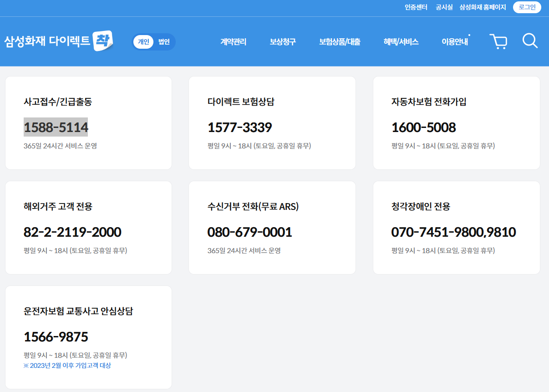Click the hours text under 1600-5008

click(x=443, y=146)
